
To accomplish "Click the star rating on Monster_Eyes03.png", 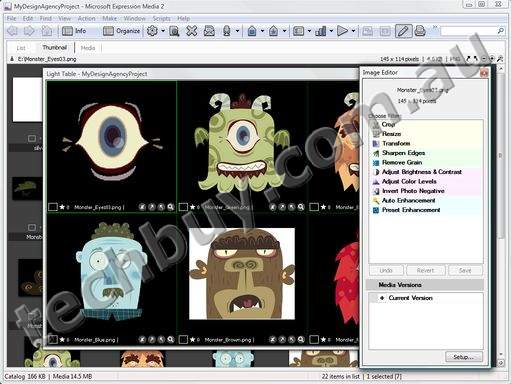I will (x=62, y=207).
